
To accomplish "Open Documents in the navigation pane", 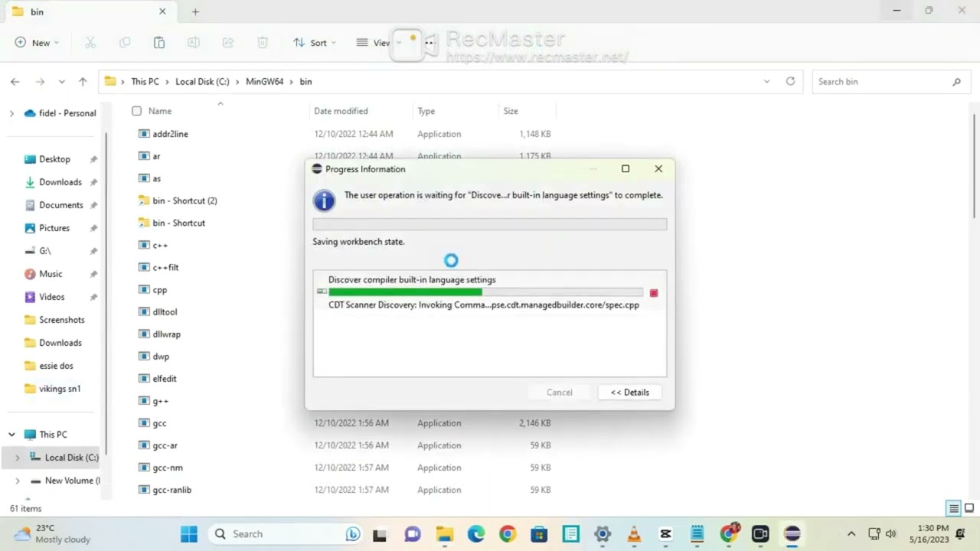I will pos(60,205).
